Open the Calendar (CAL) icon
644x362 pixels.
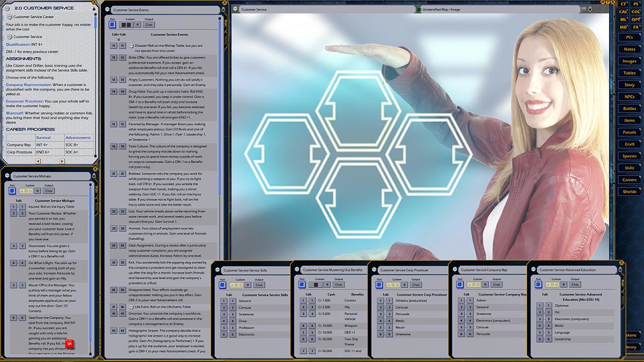[623, 12]
